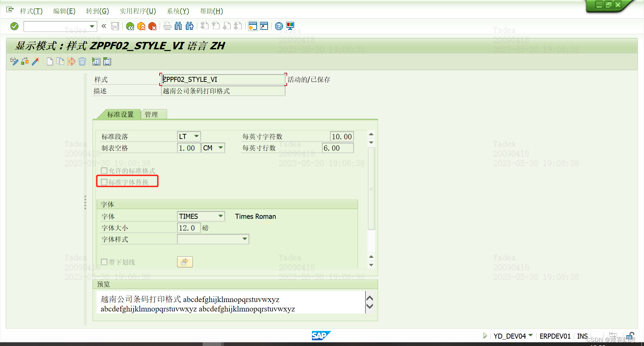Image resolution: width=644 pixels, height=346 pixels.
Task: Click the command input field
Action: click(56, 26)
